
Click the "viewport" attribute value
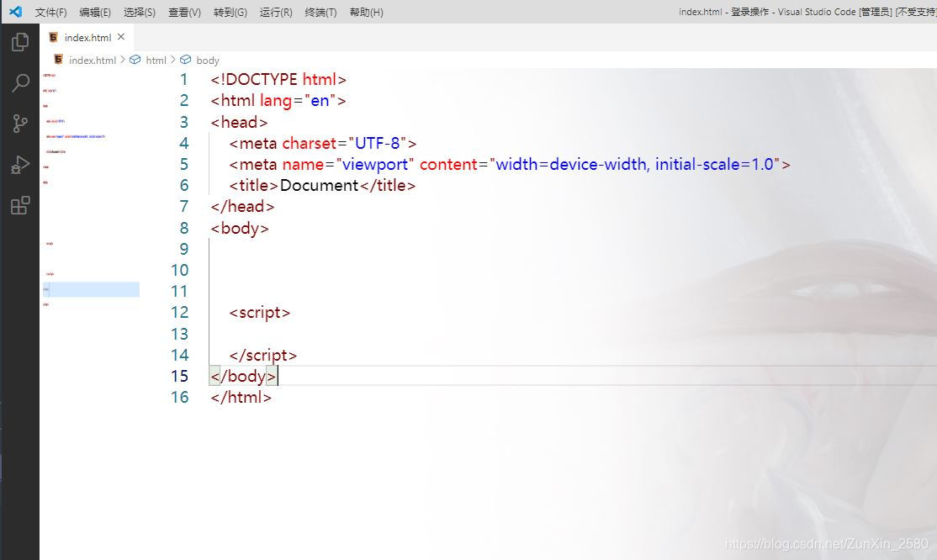[x=374, y=164]
